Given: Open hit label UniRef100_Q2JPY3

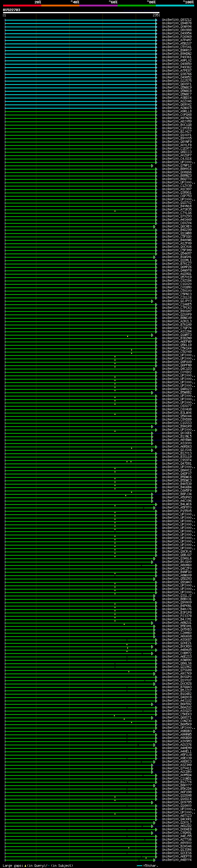Looking at the screenshot, I should (x=176, y=301).
